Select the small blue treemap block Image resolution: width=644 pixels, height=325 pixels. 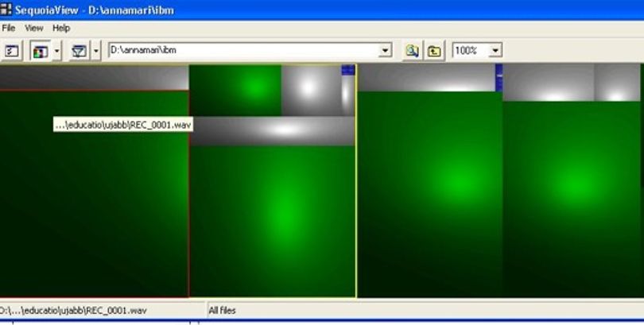click(x=348, y=70)
